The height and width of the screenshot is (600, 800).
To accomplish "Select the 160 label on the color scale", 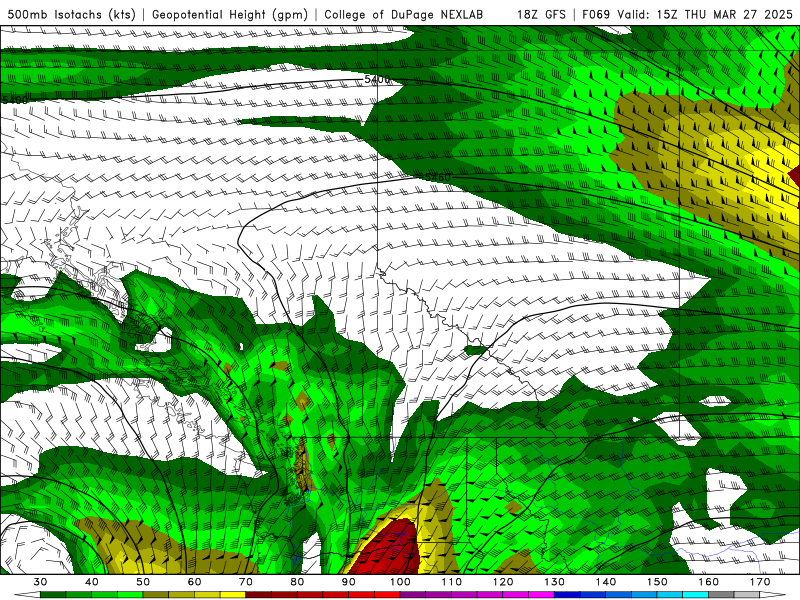I will tap(709, 582).
